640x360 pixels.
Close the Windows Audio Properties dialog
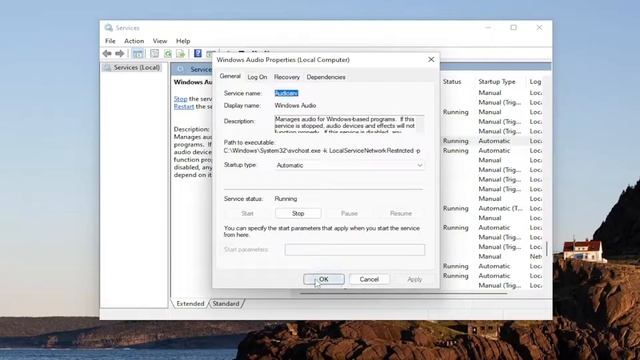click(431, 60)
